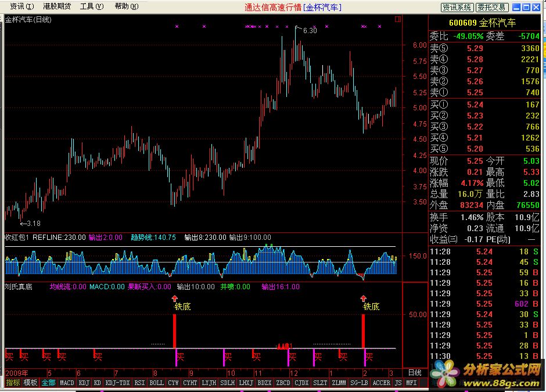This screenshot has width=546, height=392.
Task: Open the 工具 menu
Action: (x=92, y=6)
